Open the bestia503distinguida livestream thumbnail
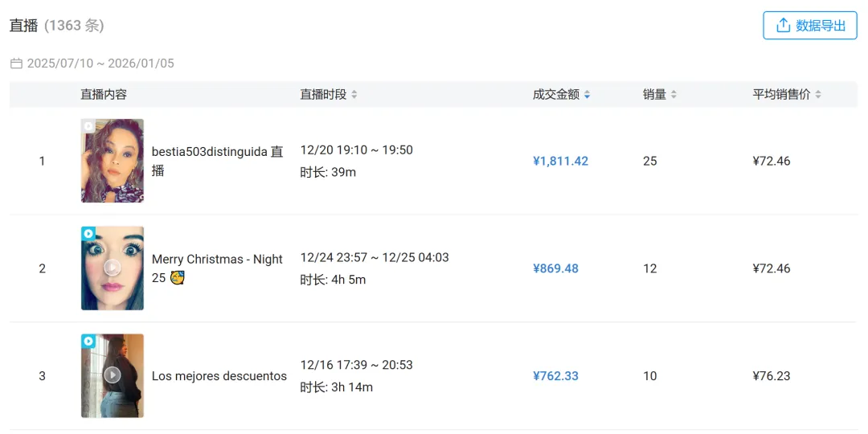Image resolution: width=868 pixels, height=434 pixels. click(x=113, y=161)
